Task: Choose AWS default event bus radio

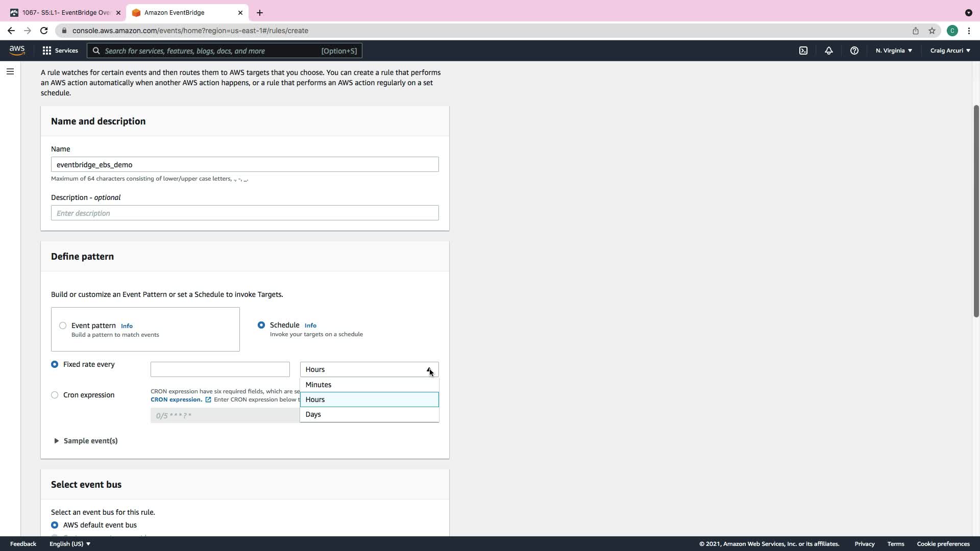Action: click(55, 525)
